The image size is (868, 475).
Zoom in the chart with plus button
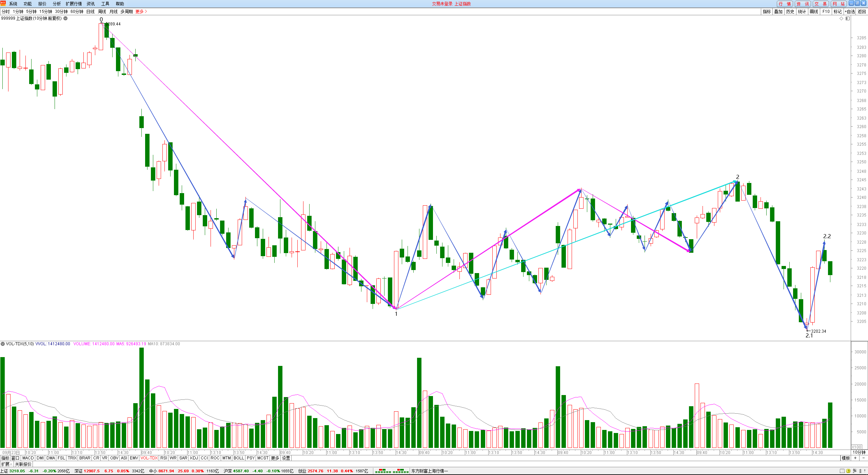click(855, 458)
